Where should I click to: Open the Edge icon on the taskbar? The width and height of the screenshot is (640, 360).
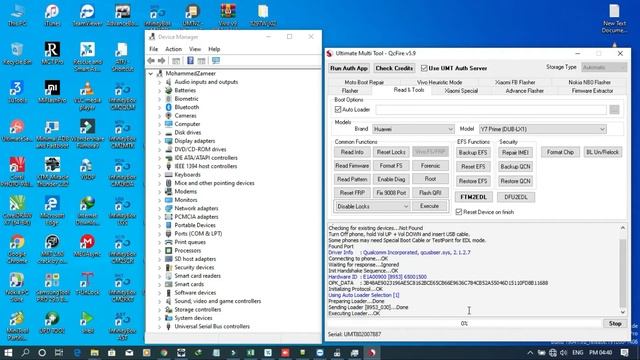[77, 353]
